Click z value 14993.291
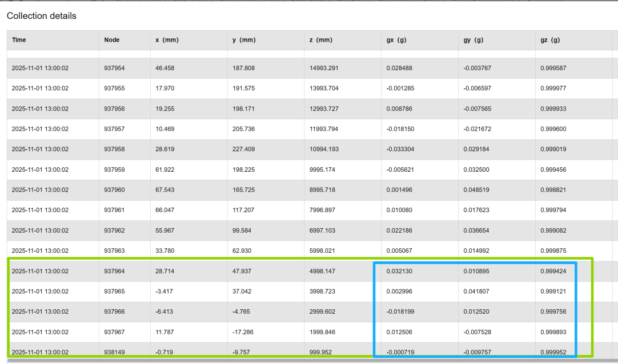The height and width of the screenshot is (364, 618). 324,68
